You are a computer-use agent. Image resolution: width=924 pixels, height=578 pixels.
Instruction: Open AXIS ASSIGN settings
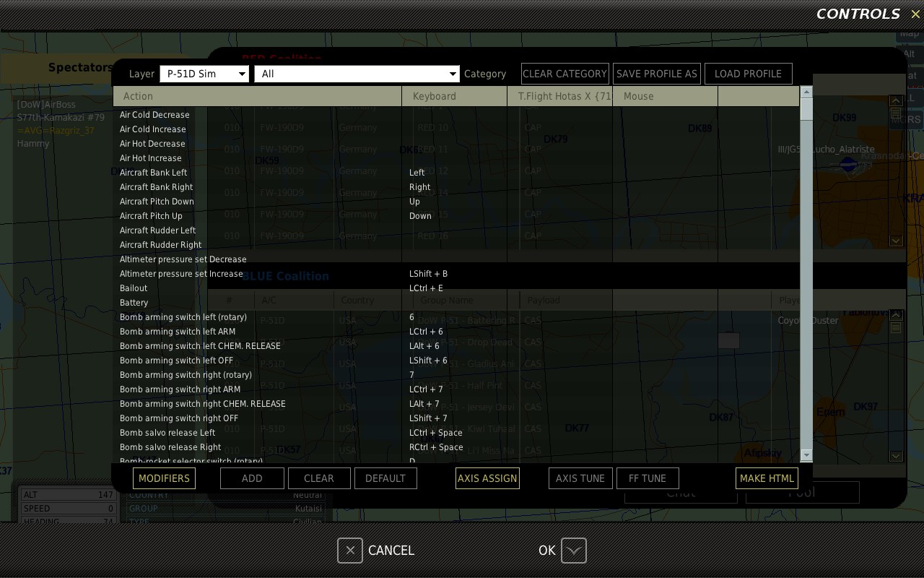[x=487, y=478]
